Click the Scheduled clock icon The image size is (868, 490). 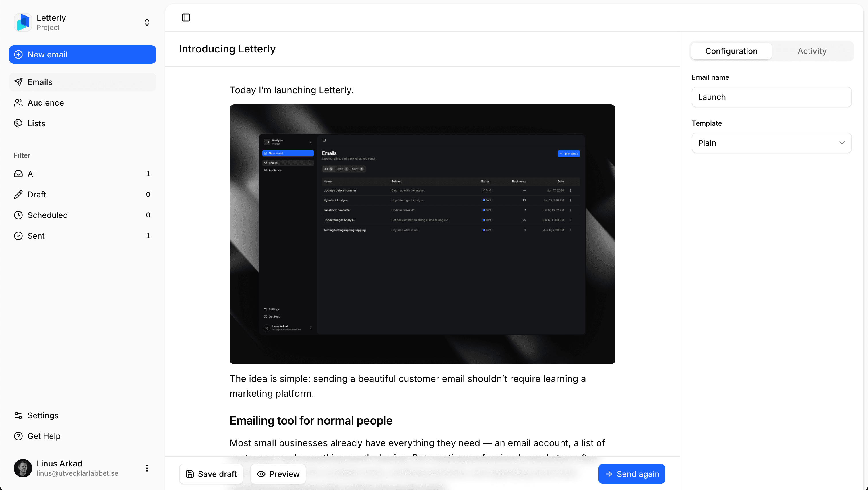pos(19,215)
